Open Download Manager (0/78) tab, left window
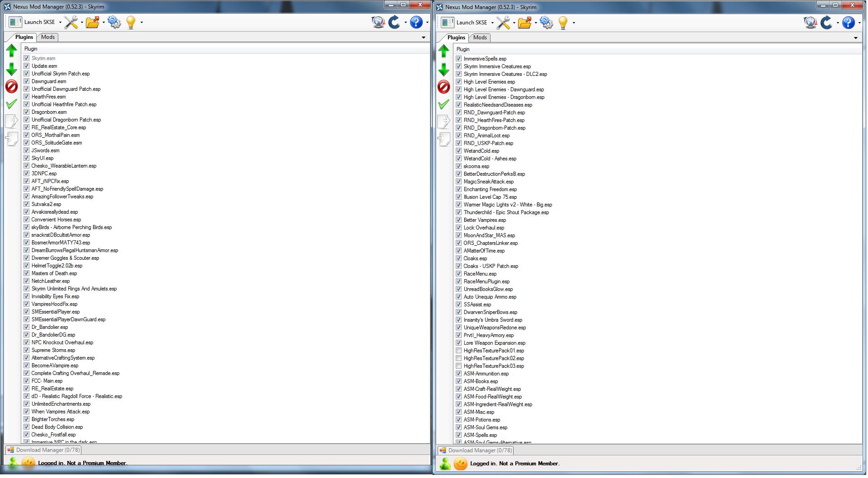 coord(43,450)
